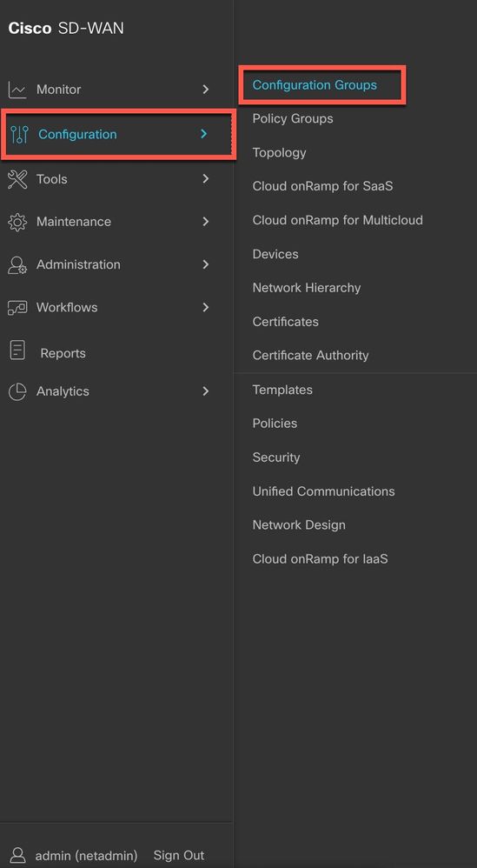Go to the Reports page
This screenshot has width=477, height=868.
click(x=63, y=354)
